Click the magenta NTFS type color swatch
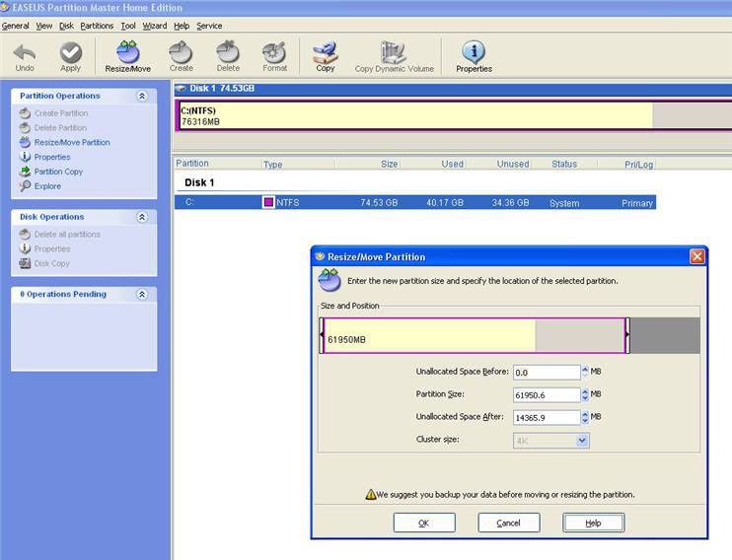732x560 pixels. pos(268,202)
